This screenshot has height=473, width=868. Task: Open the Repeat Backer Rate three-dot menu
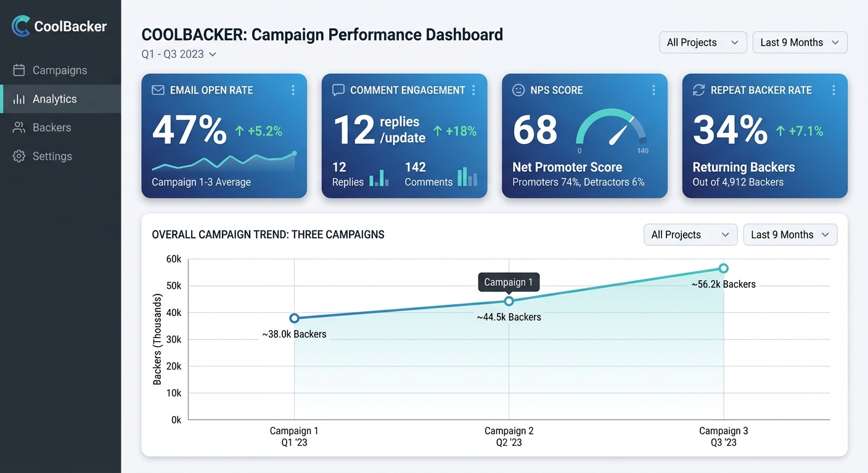[833, 90]
